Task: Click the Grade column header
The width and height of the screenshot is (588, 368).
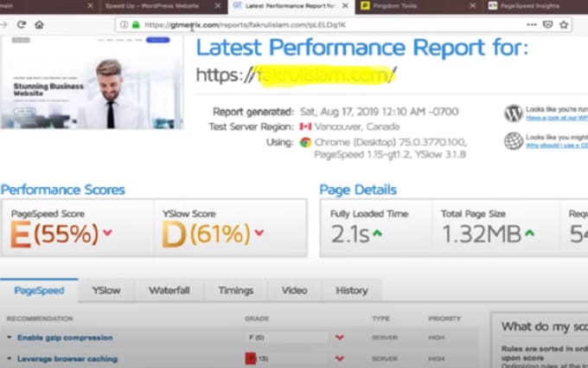Action: click(257, 319)
